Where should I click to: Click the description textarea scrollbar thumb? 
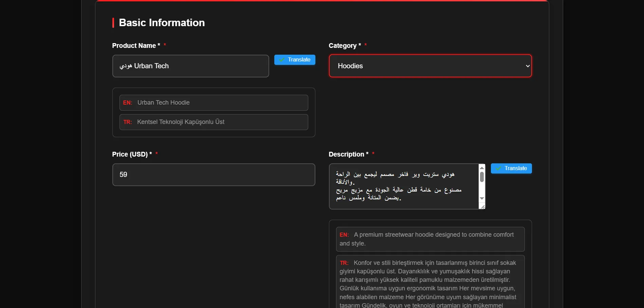click(x=482, y=177)
